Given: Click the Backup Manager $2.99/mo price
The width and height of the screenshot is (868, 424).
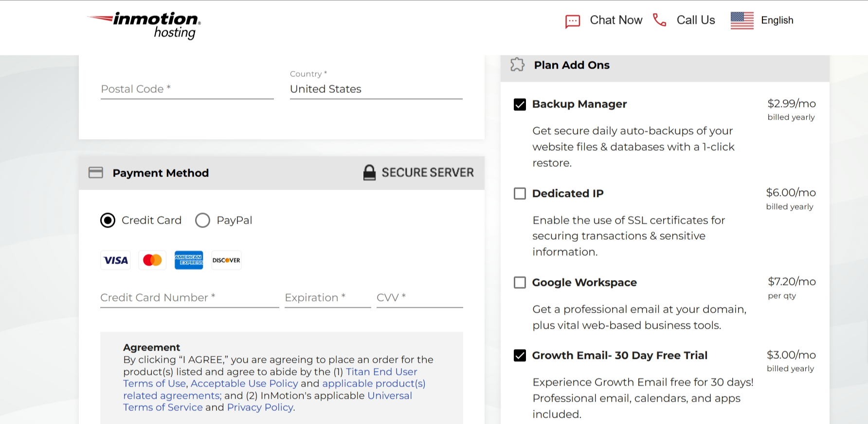Looking at the screenshot, I should 792,104.
